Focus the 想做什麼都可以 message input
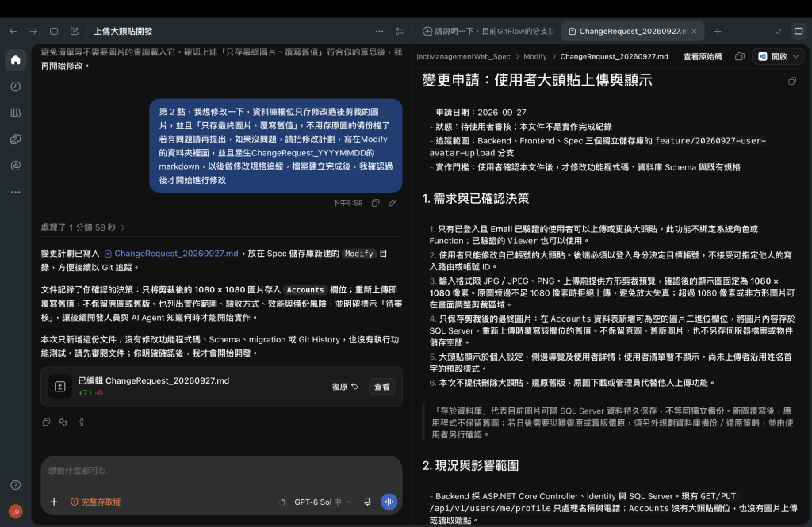This screenshot has width=812, height=527. click(x=222, y=471)
